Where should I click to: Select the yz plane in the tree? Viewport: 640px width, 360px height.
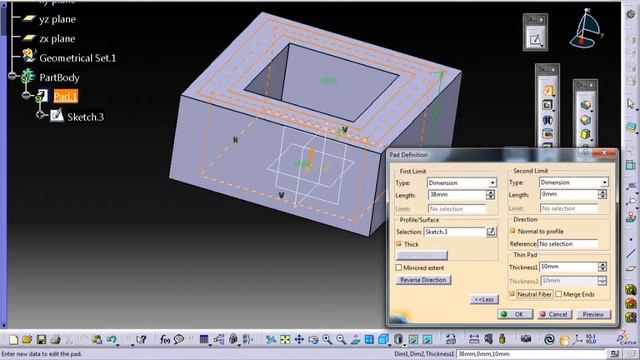57,19
